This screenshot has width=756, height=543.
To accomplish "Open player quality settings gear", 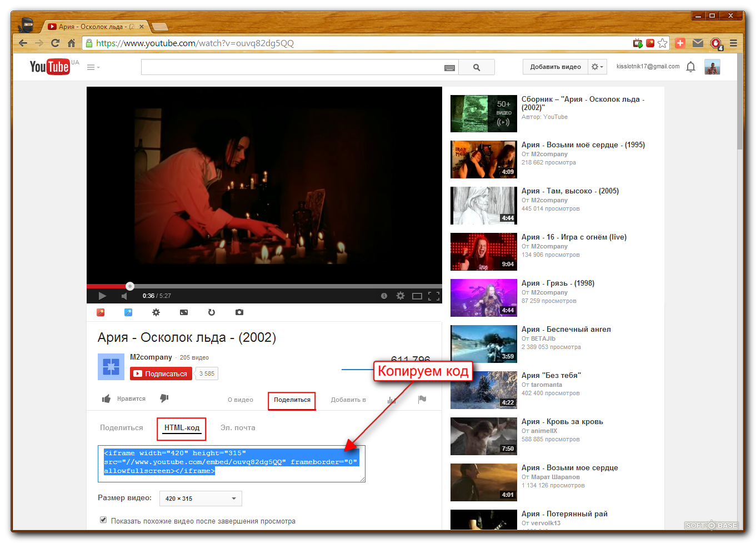I will coord(400,296).
